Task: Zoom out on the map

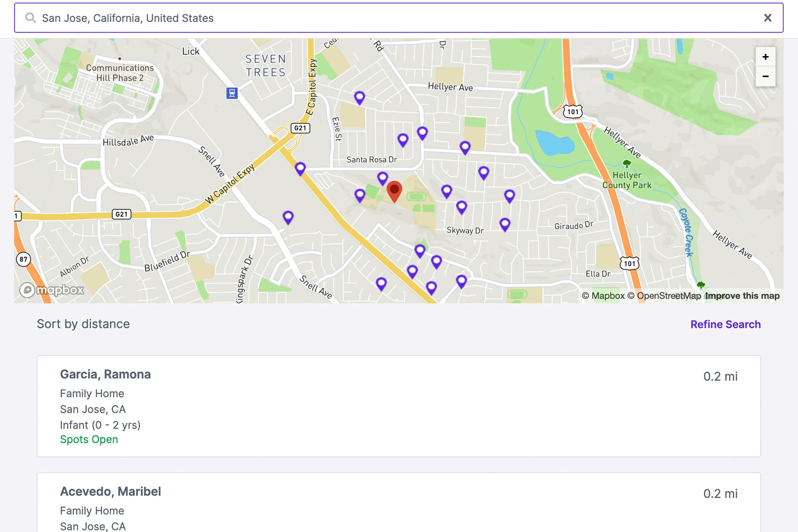Action: (x=765, y=76)
